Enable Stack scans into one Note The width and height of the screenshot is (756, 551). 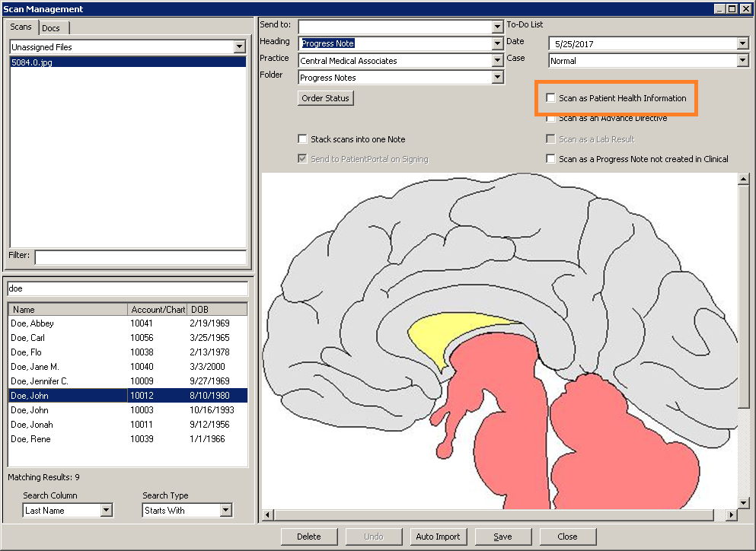(x=303, y=139)
